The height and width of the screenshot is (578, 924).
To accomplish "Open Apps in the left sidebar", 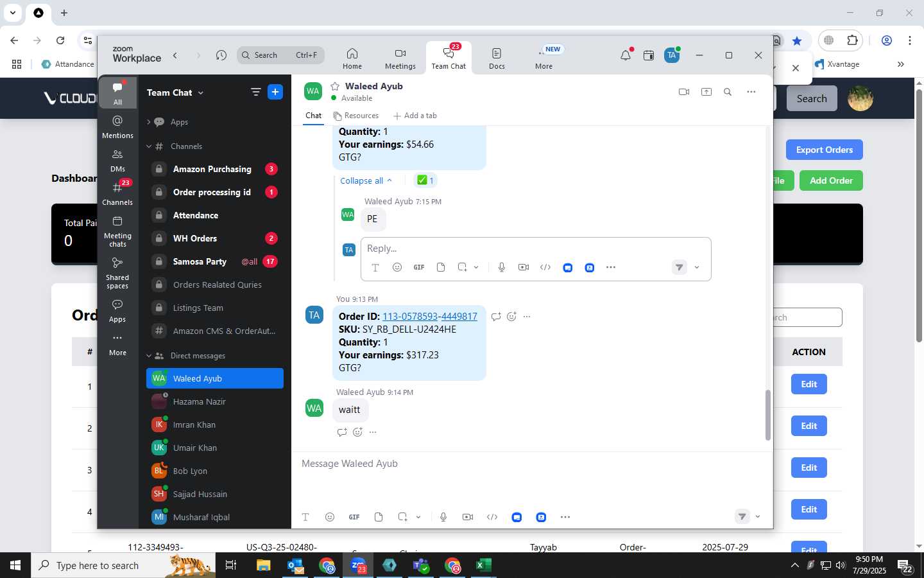I will pos(117,310).
